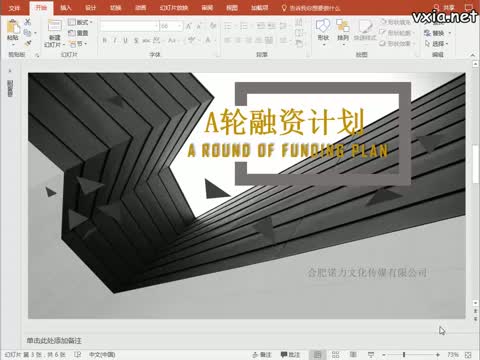
Task: Convert the text to SmartArt
Action: pos(299,44)
